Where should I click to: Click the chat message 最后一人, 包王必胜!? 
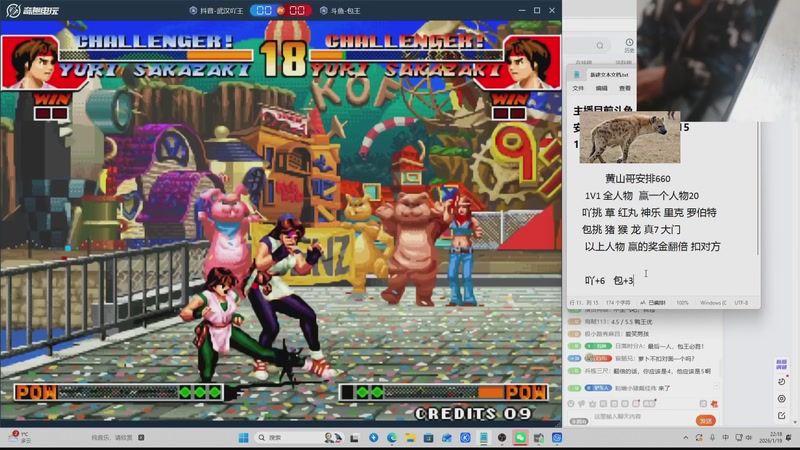pos(676,346)
